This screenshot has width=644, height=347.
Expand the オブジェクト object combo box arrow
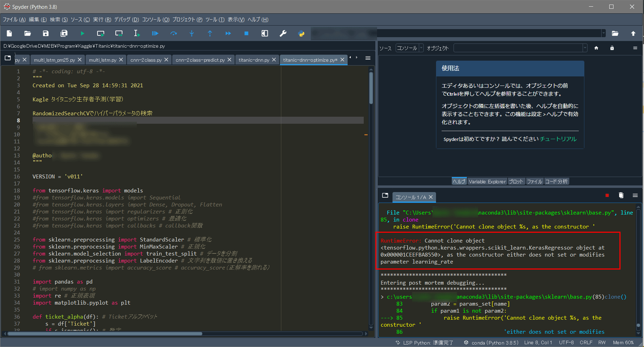(585, 48)
